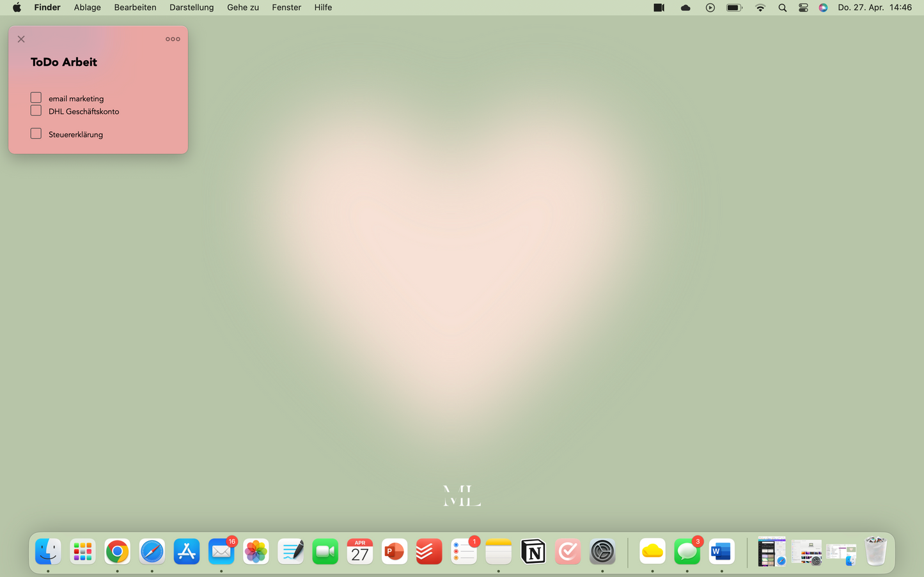Launch Google Chrome from the Dock
Image resolution: width=924 pixels, height=577 pixels.
click(117, 551)
